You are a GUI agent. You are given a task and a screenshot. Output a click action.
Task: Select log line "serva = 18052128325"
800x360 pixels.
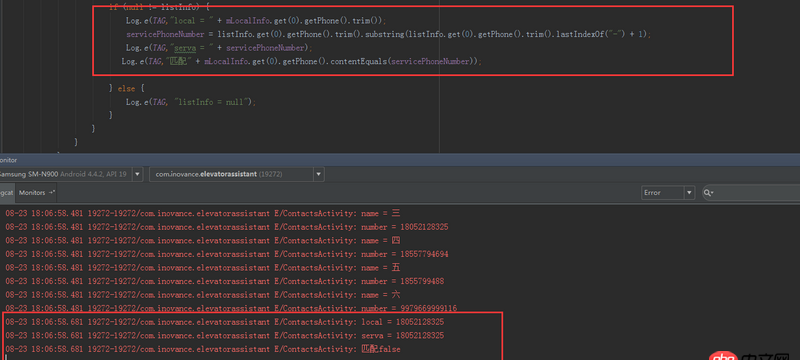tap(224, 336)
